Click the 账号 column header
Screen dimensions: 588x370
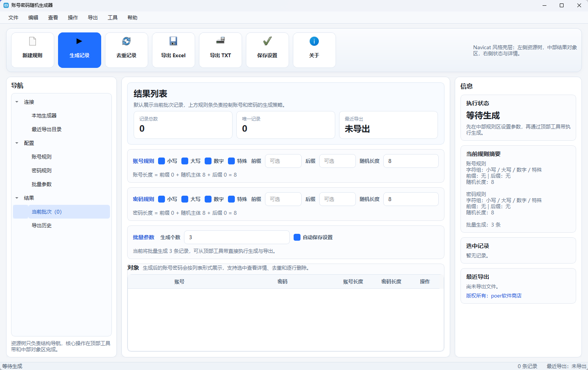coord(179,282)
